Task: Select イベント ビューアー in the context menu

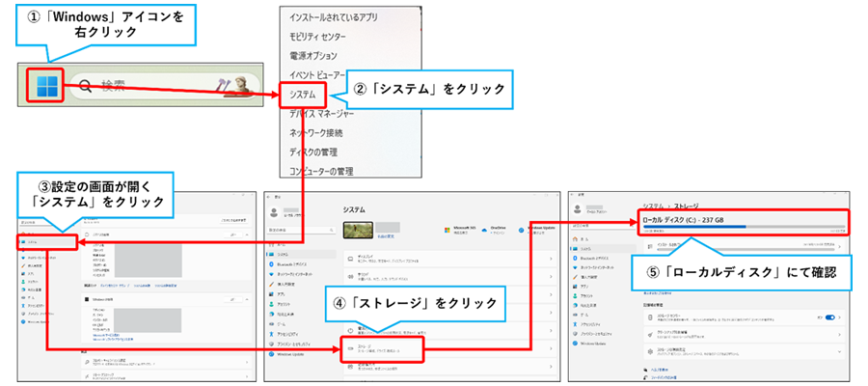Action: tap(317, 74)
